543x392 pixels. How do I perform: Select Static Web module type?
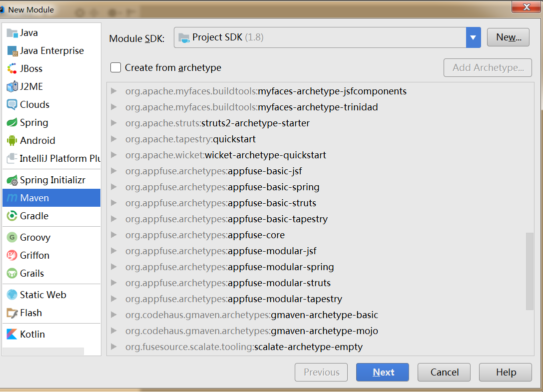pyautogui.click(x=51, y=295)
